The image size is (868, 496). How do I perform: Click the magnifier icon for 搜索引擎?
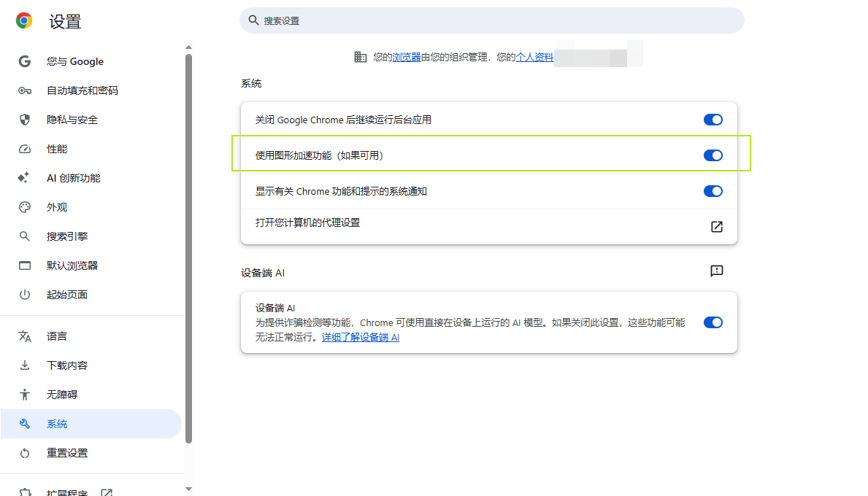[24, 236]
